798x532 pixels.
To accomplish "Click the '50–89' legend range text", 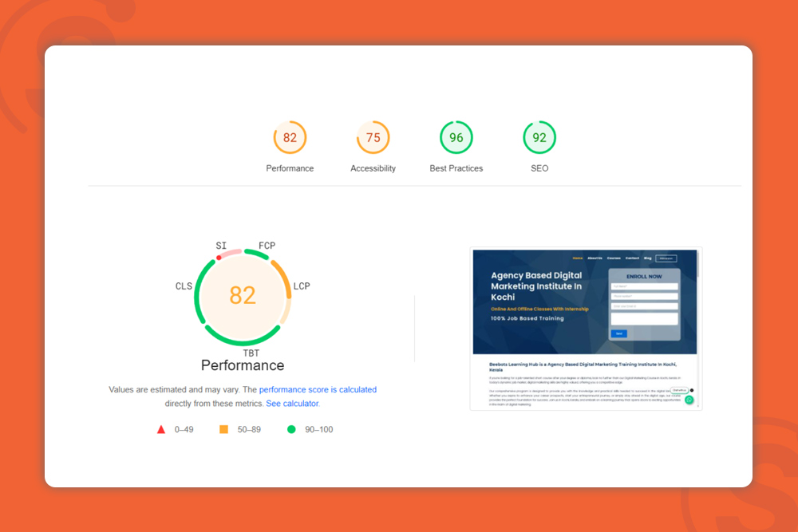I will (x=249, y=429).
